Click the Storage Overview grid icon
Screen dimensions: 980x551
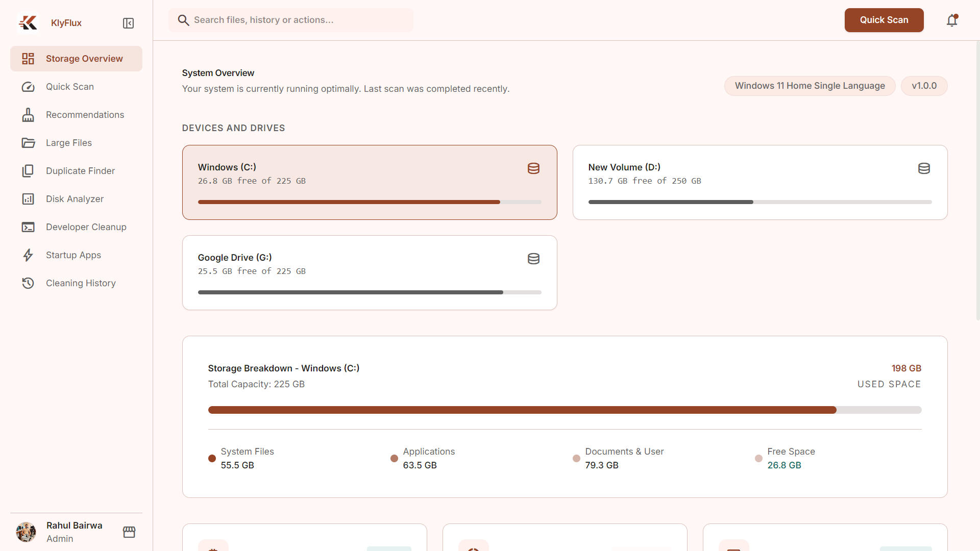tap(28, 59)
